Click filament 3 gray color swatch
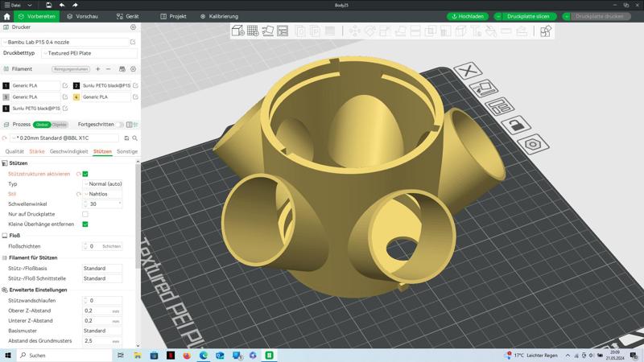 (x=6, y=97)
